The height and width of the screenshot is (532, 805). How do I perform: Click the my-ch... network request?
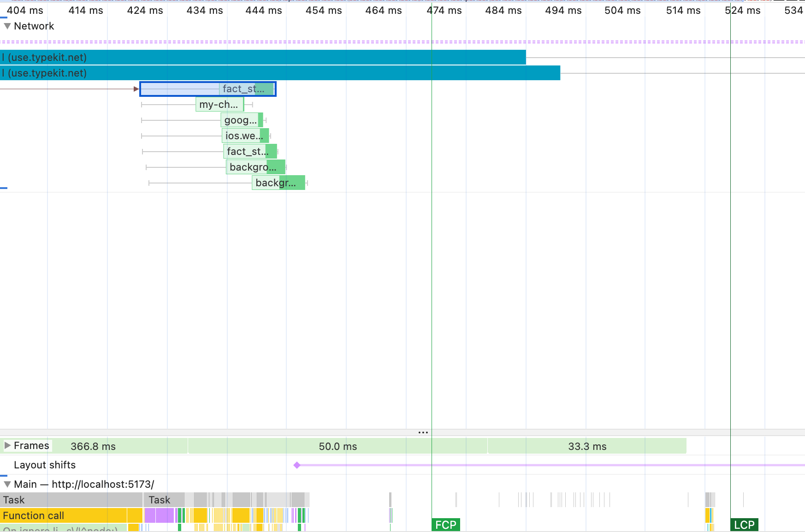tap(219, 105)
